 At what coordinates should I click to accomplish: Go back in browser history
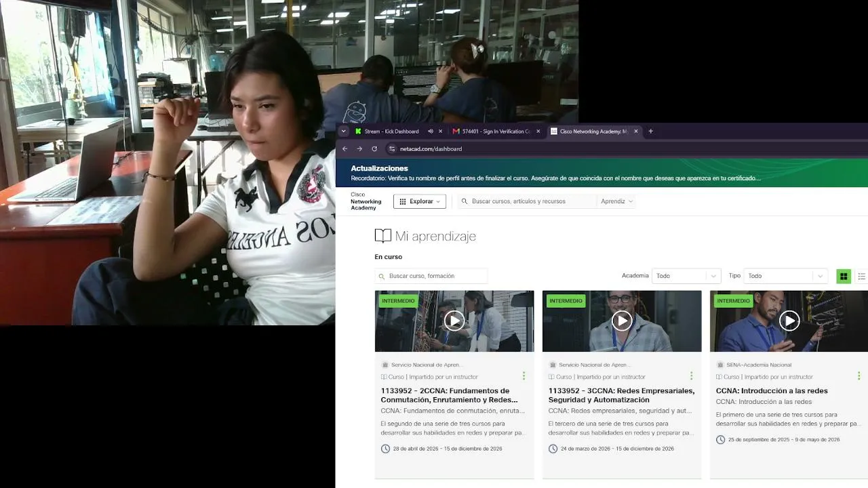click(344, 148)
